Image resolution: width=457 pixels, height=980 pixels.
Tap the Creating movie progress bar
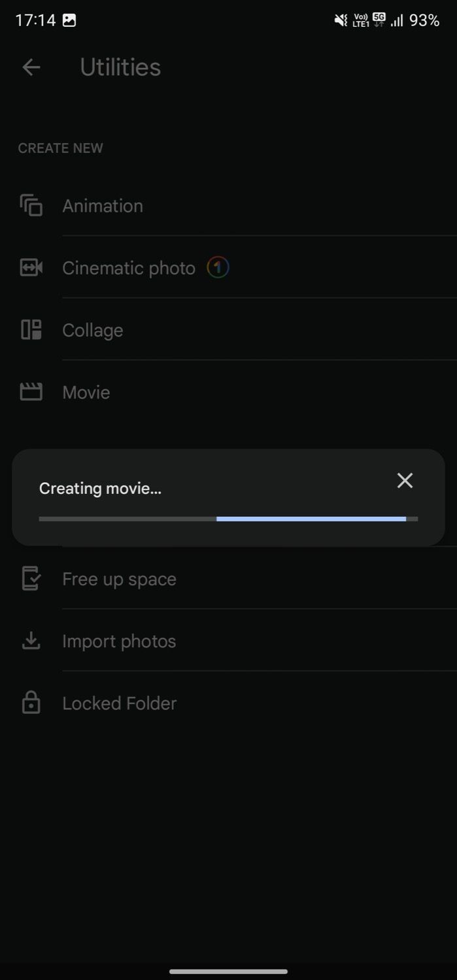click(x=228, y=518)
